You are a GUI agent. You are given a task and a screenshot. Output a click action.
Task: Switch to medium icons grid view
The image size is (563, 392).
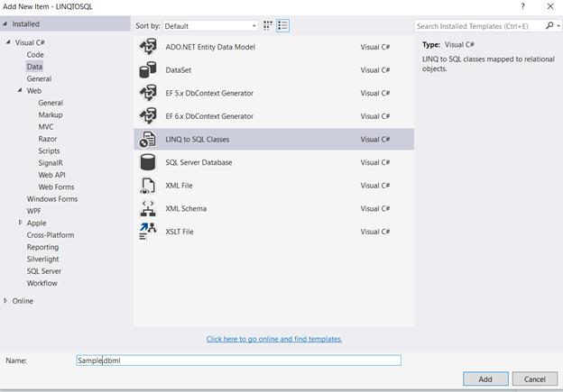268,26
